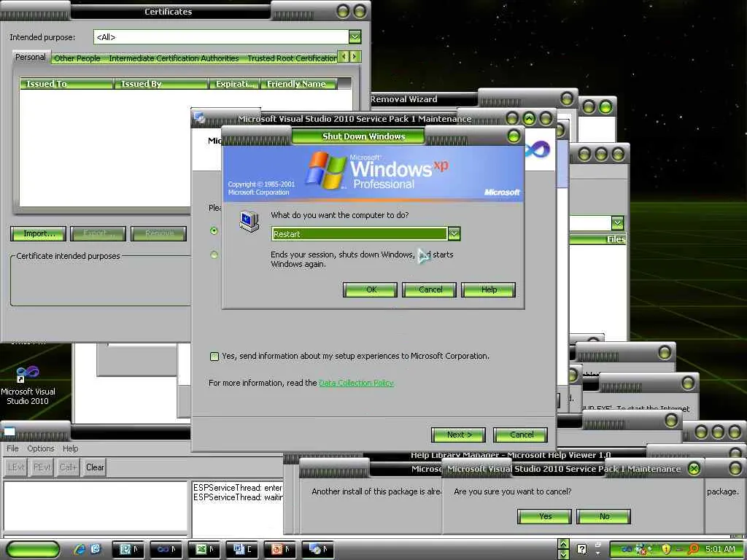
Task: Click No on cancel confirmation prompt
Action: 603,516
